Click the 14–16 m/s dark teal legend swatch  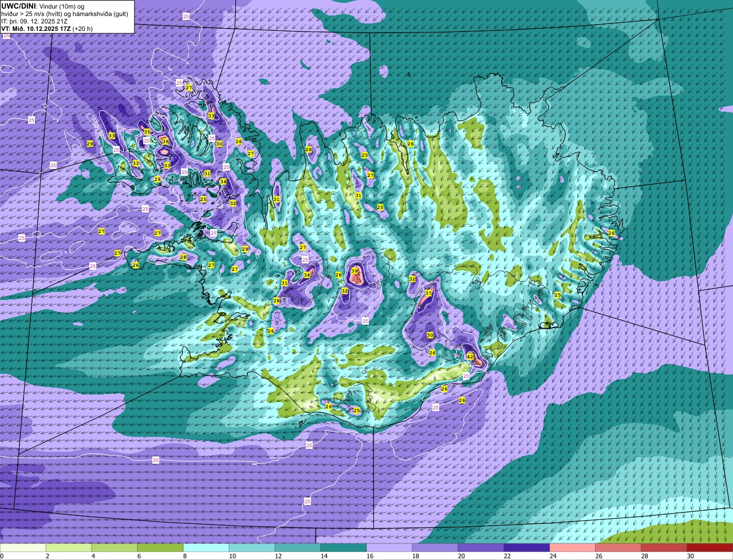click(344, 547)
